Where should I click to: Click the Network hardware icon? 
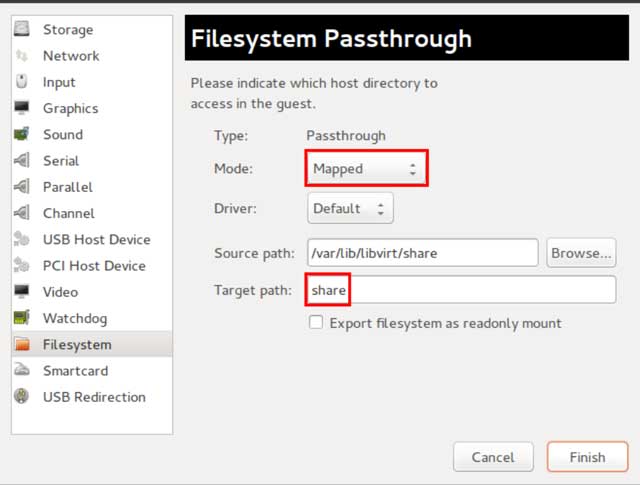tap(22, 56)
